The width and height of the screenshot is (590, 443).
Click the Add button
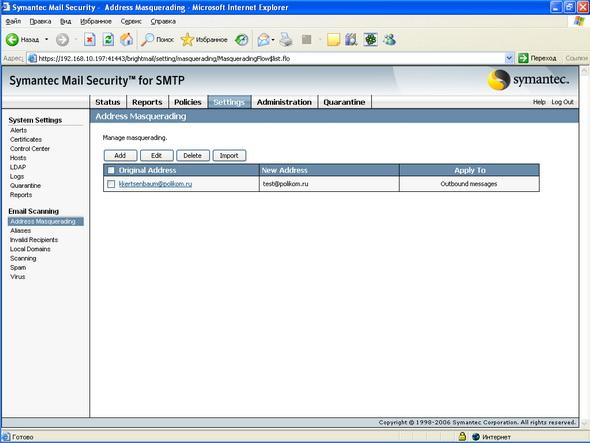[x=120, y=155]
